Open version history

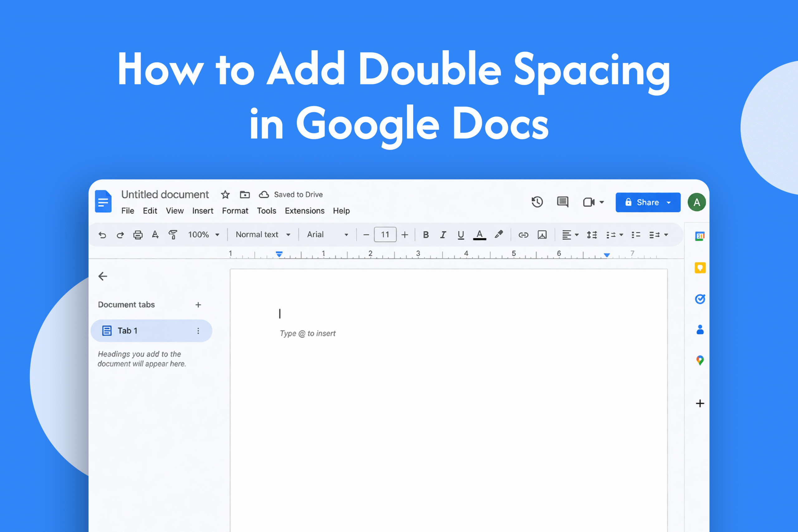tap(537, 202)
